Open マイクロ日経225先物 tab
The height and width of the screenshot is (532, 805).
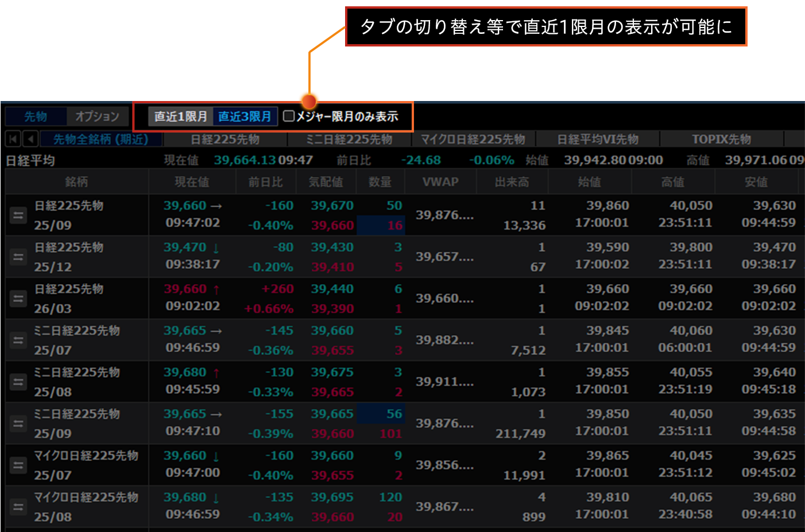473,139
